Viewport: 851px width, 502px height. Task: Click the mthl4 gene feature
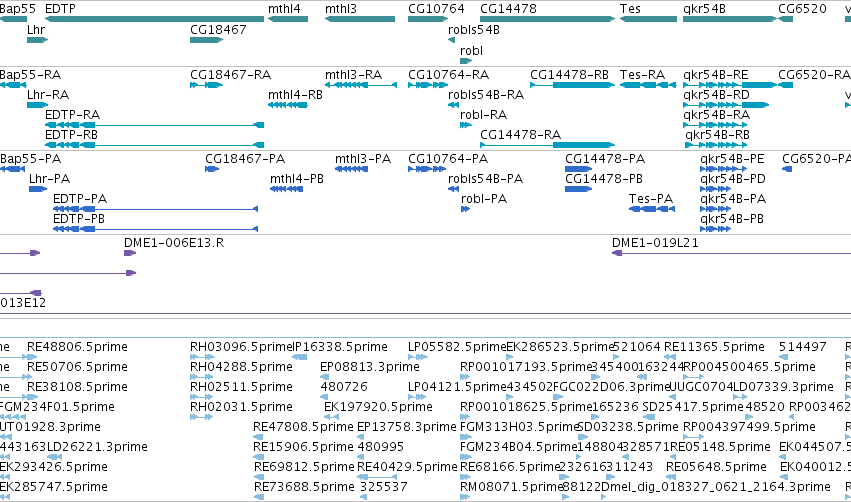click(288, 19)
